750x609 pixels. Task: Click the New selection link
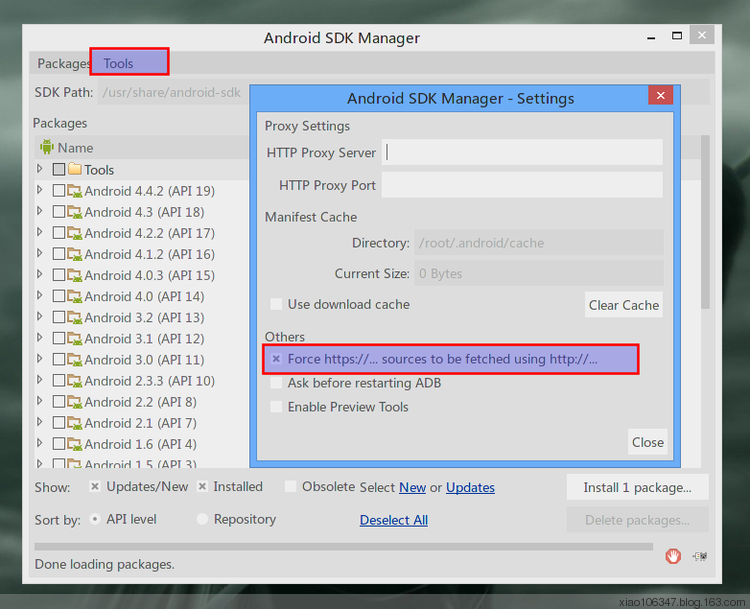click(x=412, y=487)
